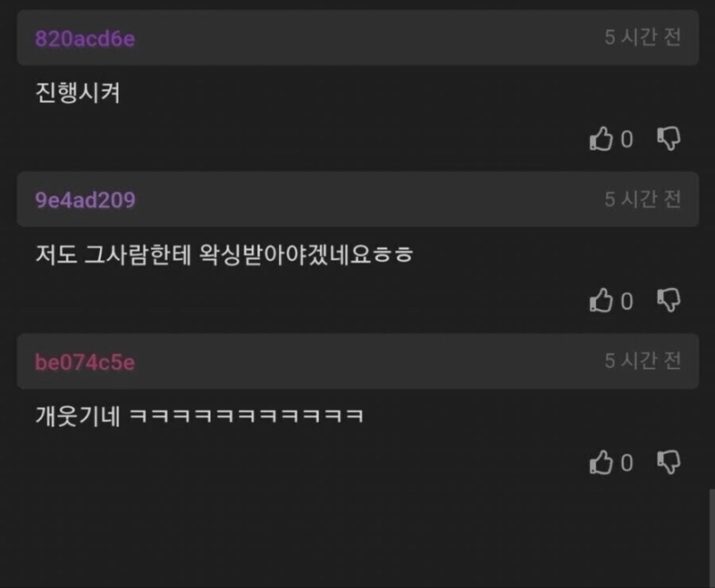Click the header bar of be074c5e's comment
Screen dimensions: 715x588
click(x=358, y=361)
